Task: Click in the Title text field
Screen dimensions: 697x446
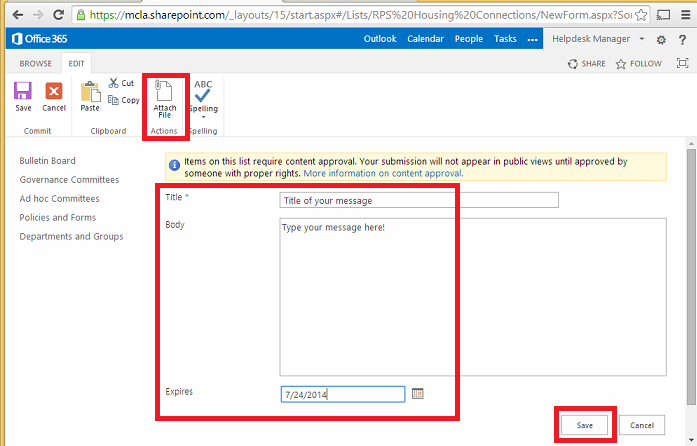Action: coord(419,200)
